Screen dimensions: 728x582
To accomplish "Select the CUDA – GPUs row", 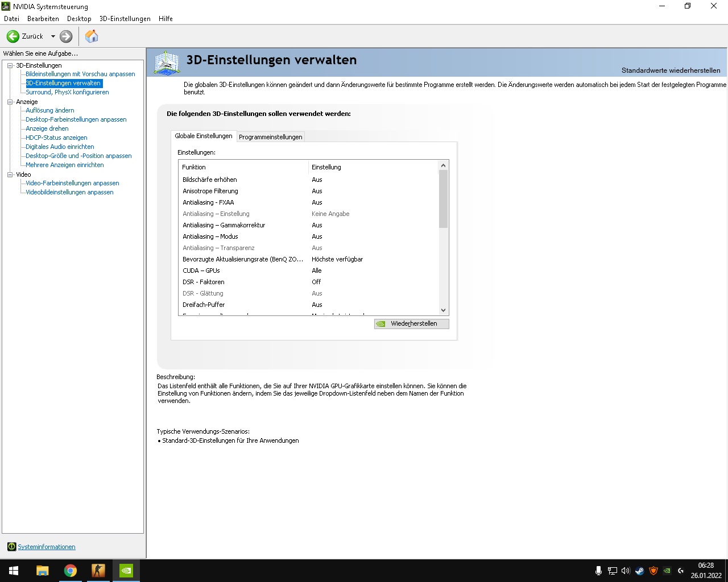I will click(x=309, y=271).
